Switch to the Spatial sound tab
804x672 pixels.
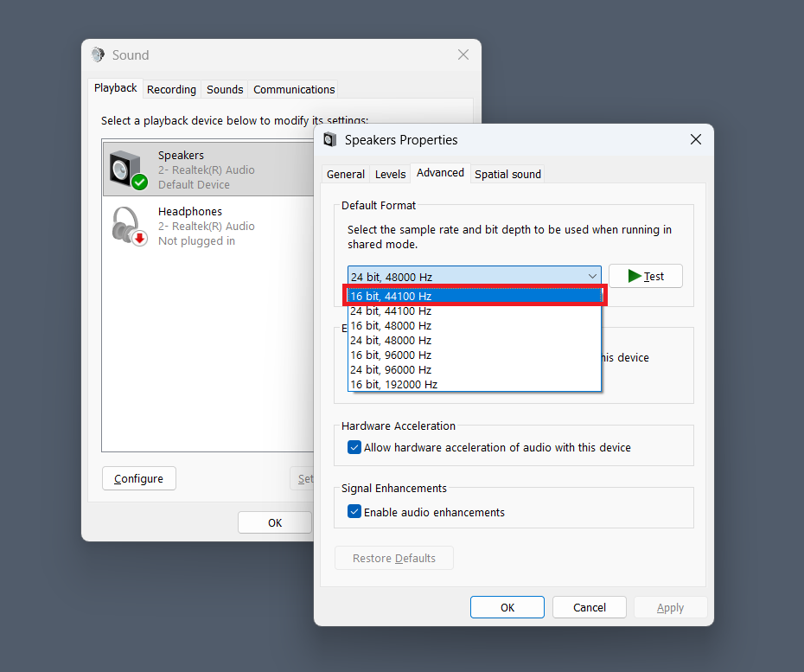tap(507, 174)
